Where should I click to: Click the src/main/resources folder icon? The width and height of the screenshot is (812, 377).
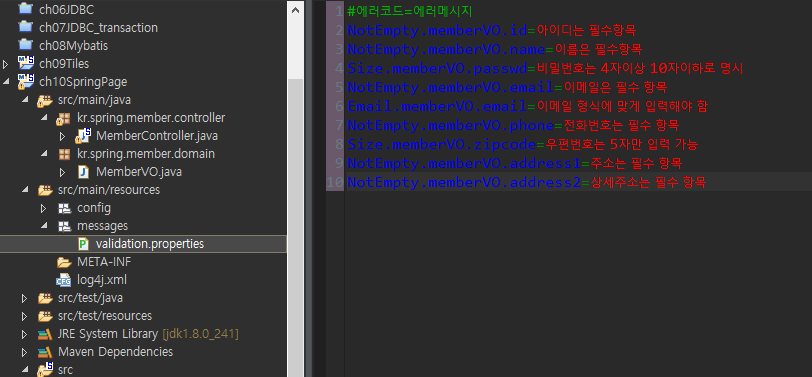45,190
